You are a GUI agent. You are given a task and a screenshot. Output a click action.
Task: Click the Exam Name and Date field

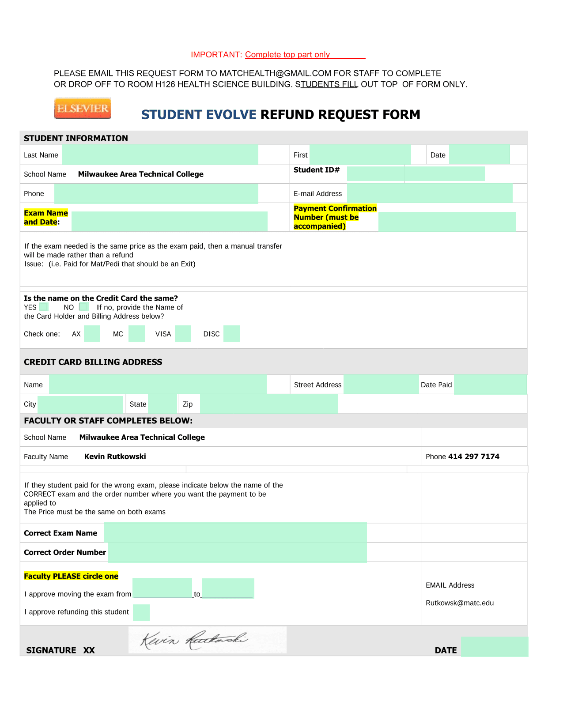click(x=169, y=221)
